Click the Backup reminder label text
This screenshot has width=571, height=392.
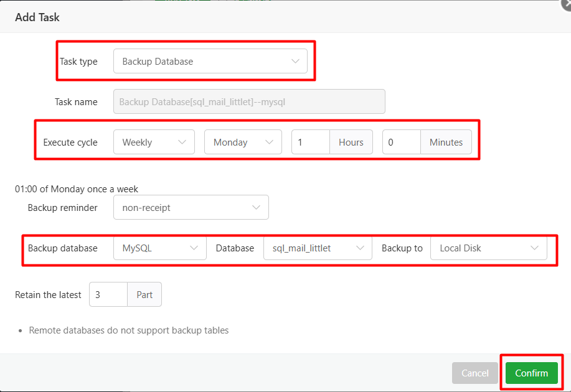coord(62,208)
